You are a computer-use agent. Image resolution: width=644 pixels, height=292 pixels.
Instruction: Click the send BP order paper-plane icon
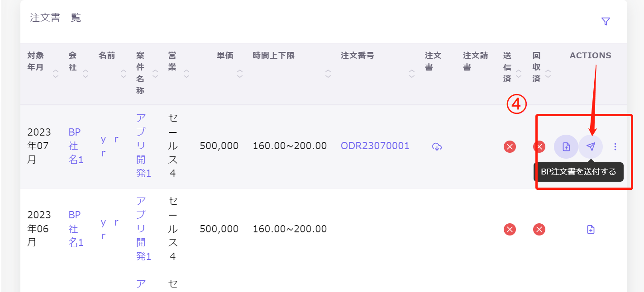pyautogui.click(x=591, y=146)
